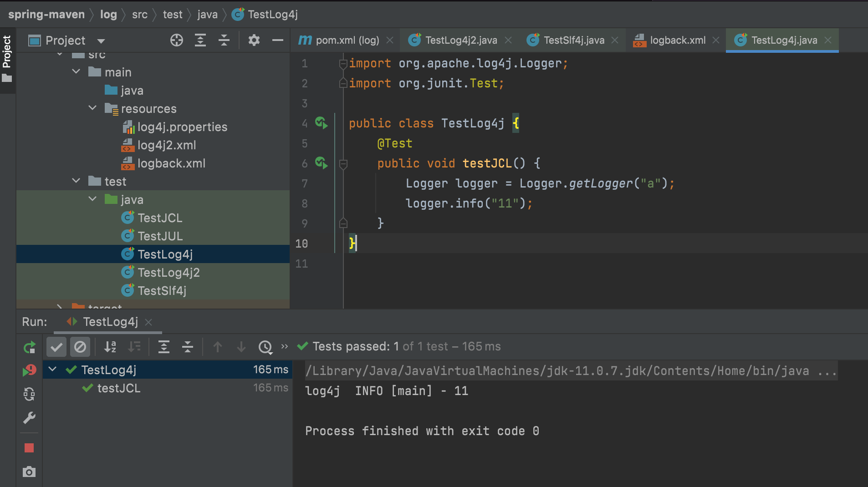This screenshot has height=487, width=868.
Task: Switch to the logback.xml editor tab
Action: [677, 41]
